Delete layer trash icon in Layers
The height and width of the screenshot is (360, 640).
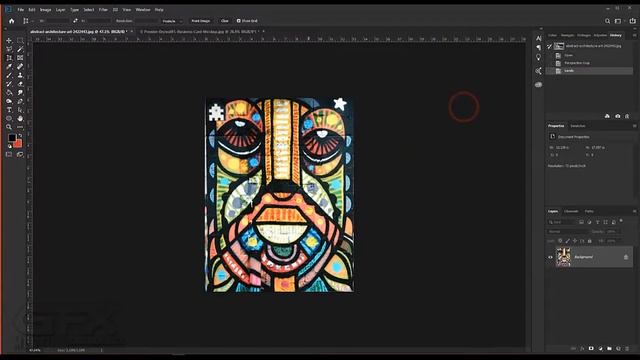coord(627,349)
